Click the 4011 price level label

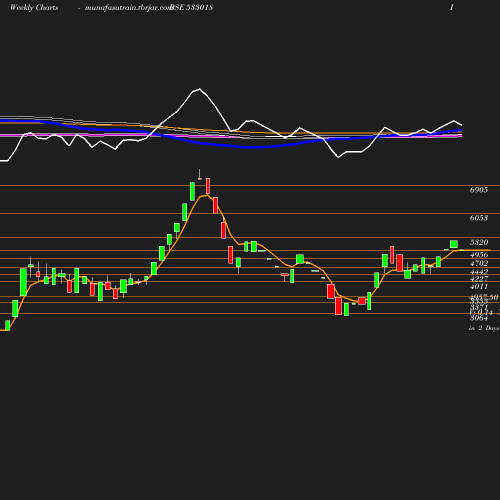coord(479,287)
